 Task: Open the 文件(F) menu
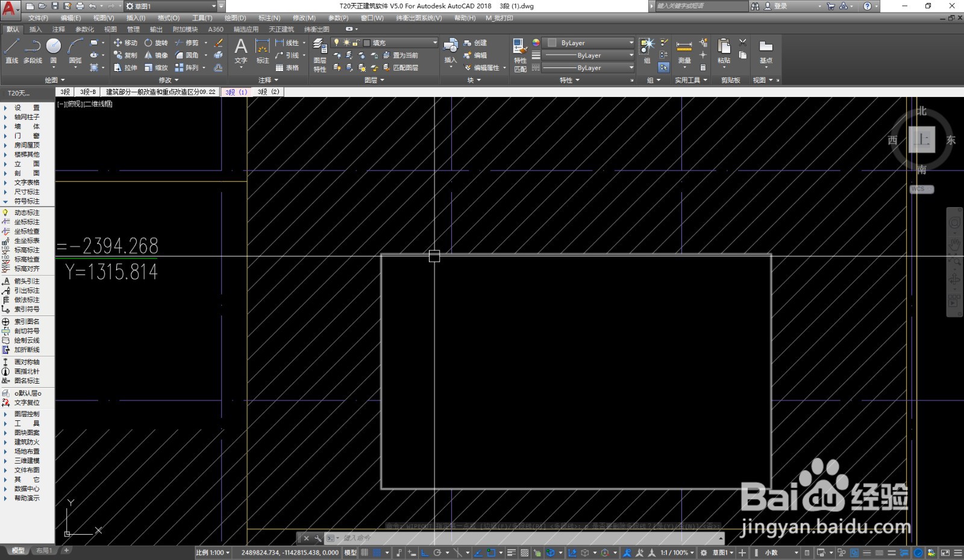pos(38,18)
